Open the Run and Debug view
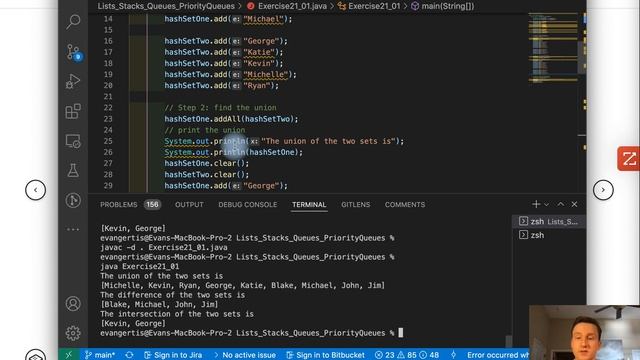The width and height of the screenshot is (640, 360). pyautogui.click(x=73, y=82)
